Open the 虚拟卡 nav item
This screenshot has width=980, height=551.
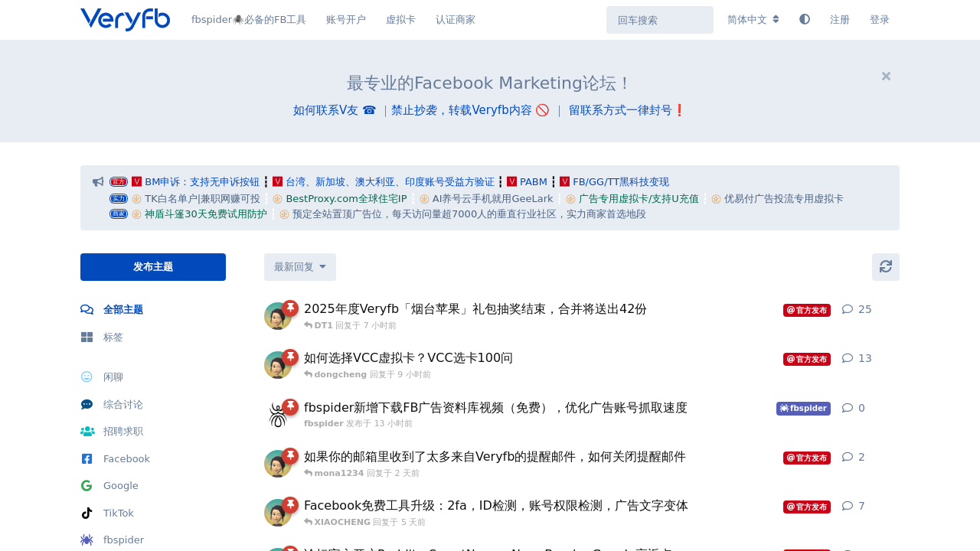tap(401, 20)
